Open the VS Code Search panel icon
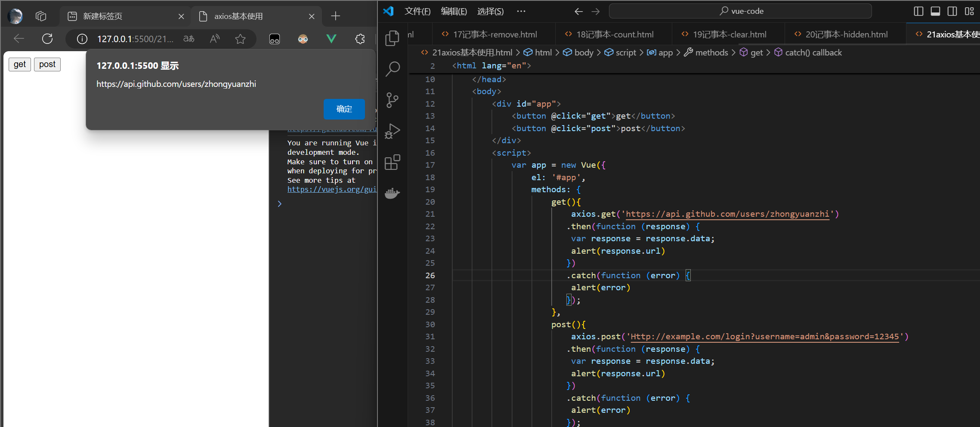The image size is (980, 427). pos(392,69)
